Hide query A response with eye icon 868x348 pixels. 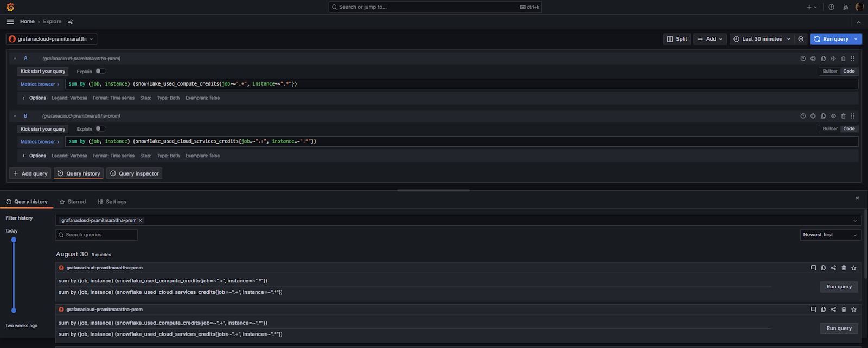coord(833,59)
